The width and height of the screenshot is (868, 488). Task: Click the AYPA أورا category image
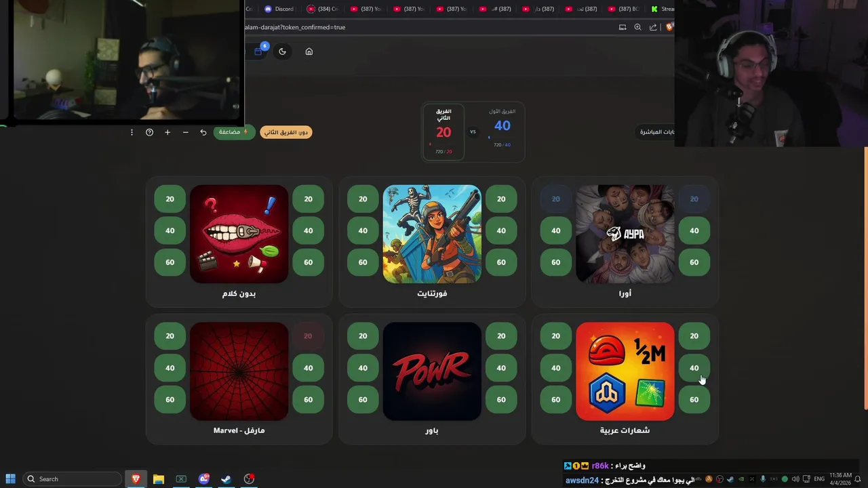pyautogui.click(x=625, y=234)
